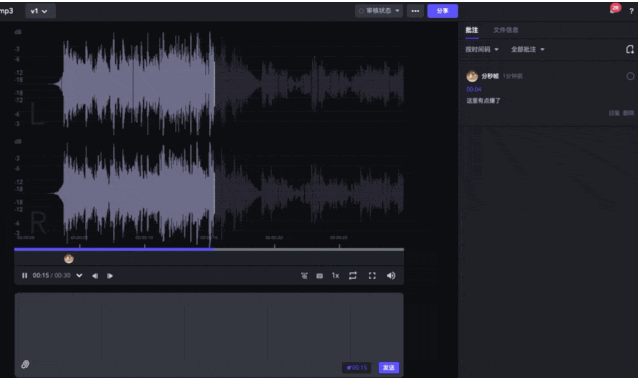
Task: Pause the audio playback
Action: pyautogui.click(x=25, y=276)
